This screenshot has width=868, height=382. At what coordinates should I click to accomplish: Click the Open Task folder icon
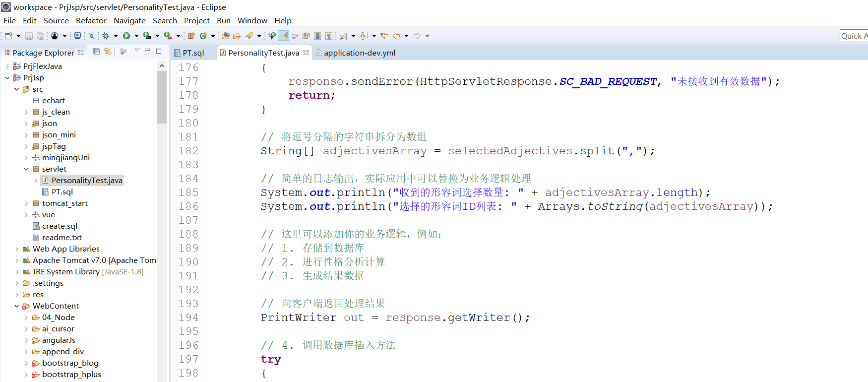click(237, 36)
